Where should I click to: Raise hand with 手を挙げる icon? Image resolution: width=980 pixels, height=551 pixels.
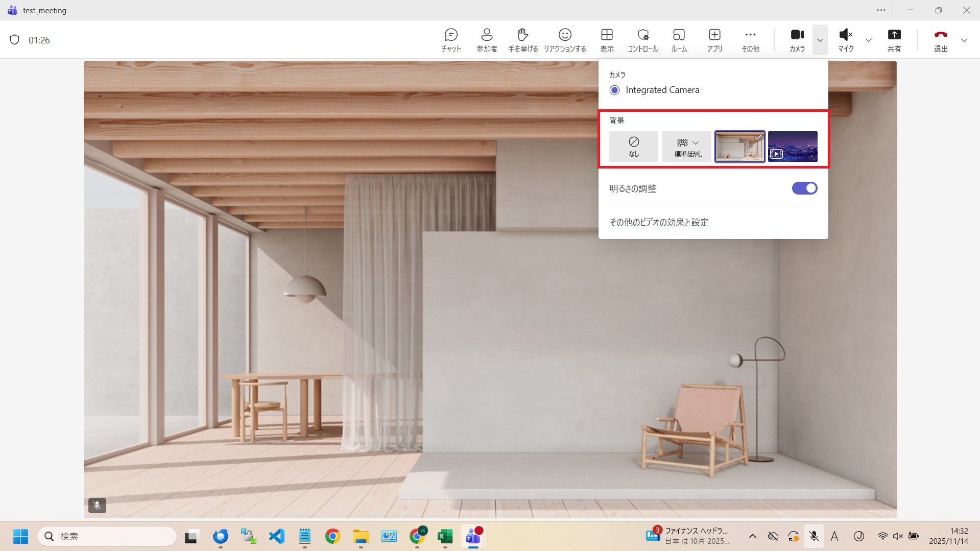pos(522,40)
